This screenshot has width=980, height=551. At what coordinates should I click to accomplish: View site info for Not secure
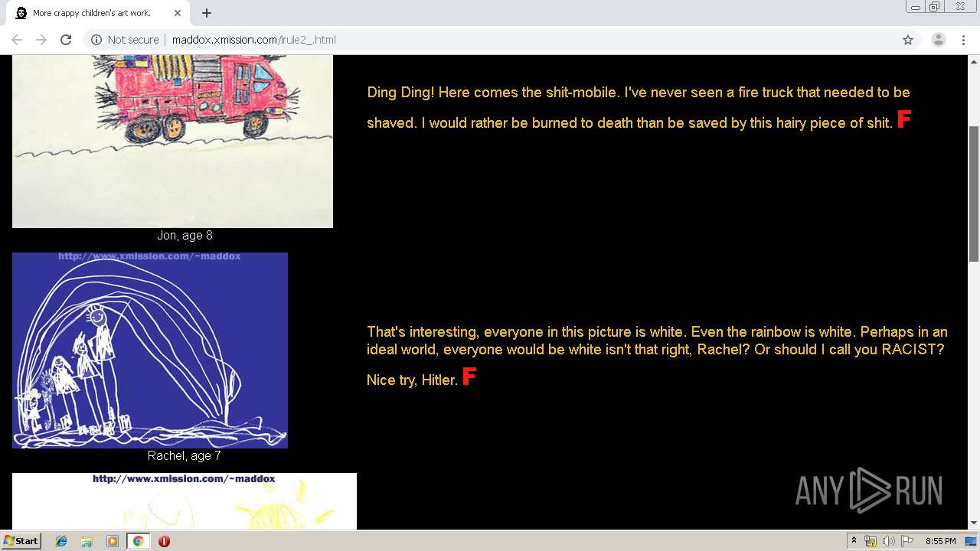click(125, 40)
